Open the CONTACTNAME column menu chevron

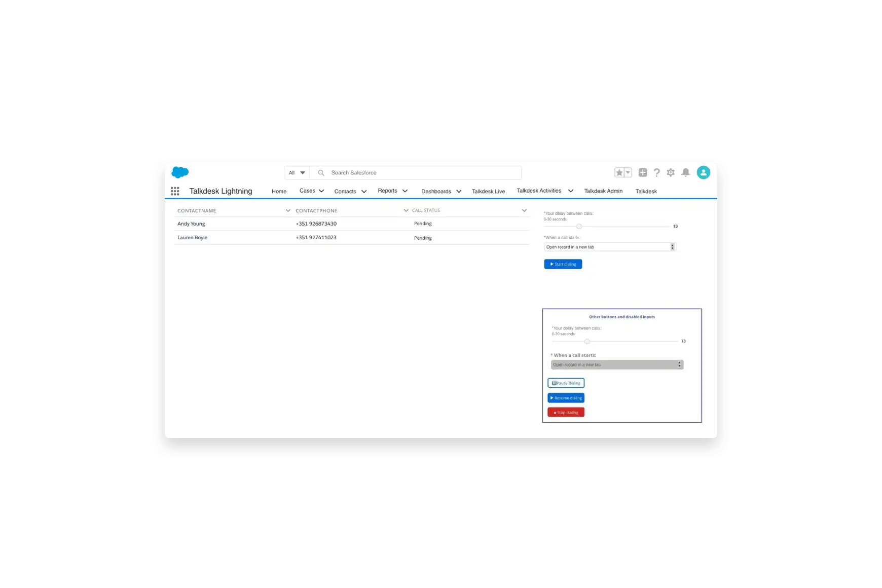coord(288,210)
